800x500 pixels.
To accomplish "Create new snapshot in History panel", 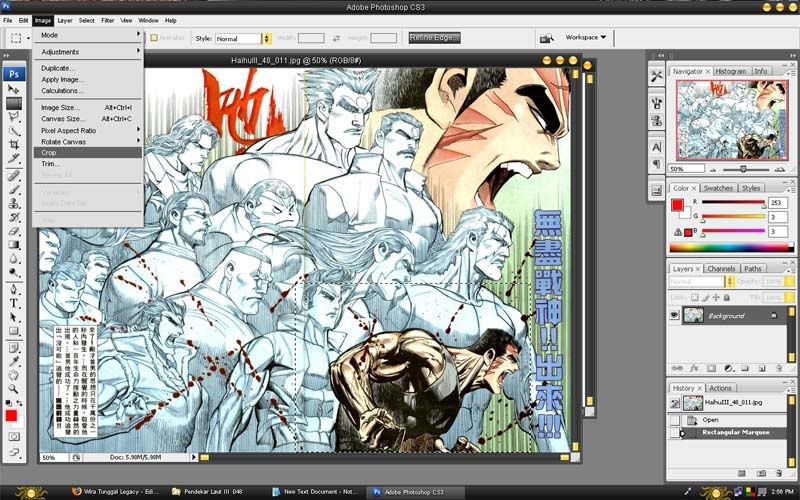I will tap(761, 474).
